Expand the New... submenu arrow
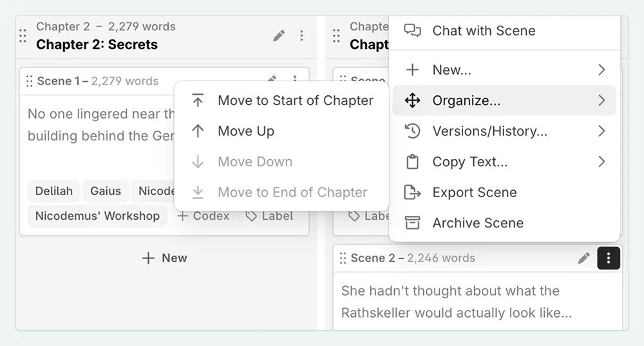This screenshot has width=644, height=346. coord(601,70)
